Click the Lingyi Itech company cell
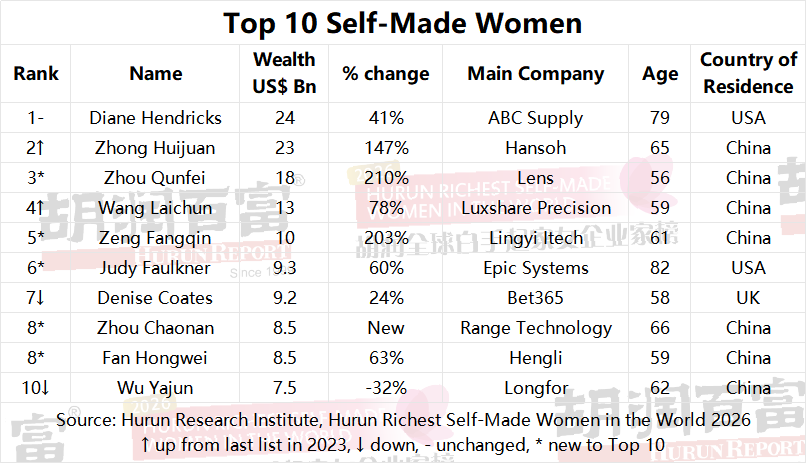The height and width of the screenshot is (463, 806). [536, 238]
